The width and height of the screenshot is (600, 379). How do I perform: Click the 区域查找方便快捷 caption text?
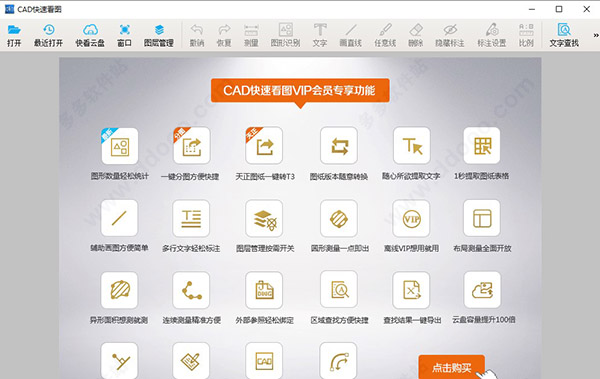[339, 320]
